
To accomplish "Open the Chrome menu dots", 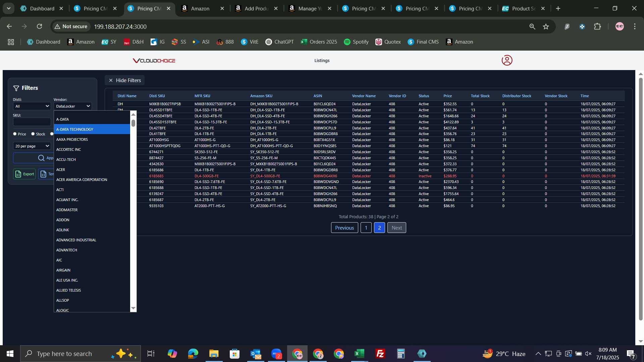I will tap(635, 26).
